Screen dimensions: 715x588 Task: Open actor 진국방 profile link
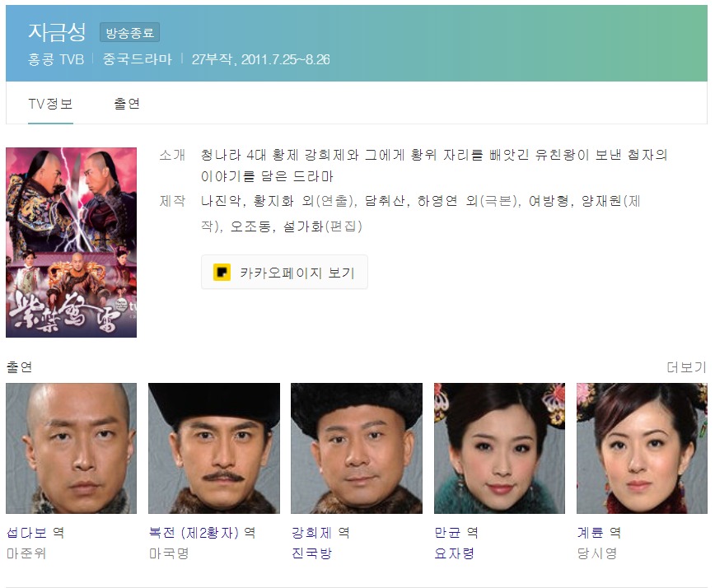point(312,553)
